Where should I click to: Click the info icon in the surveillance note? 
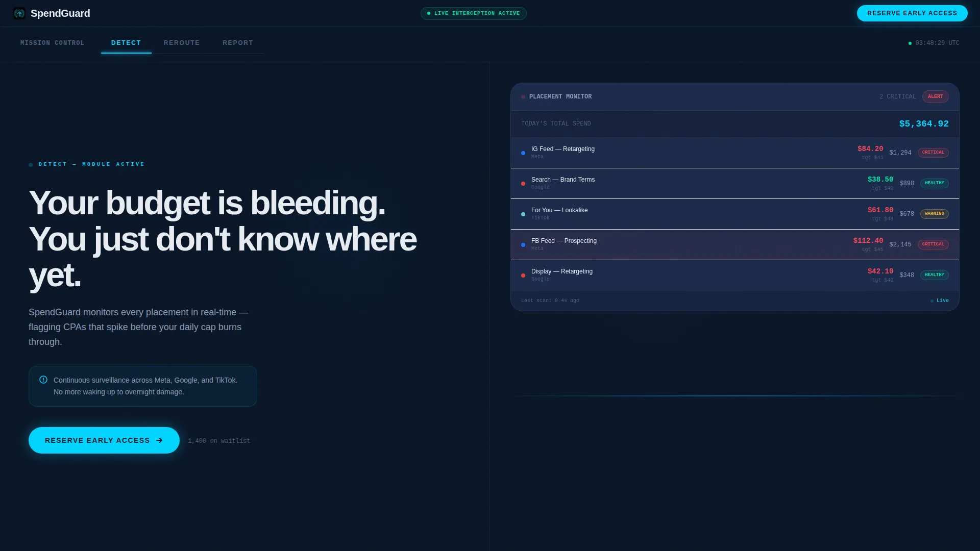pyautogui.click(x=43, y=380)
